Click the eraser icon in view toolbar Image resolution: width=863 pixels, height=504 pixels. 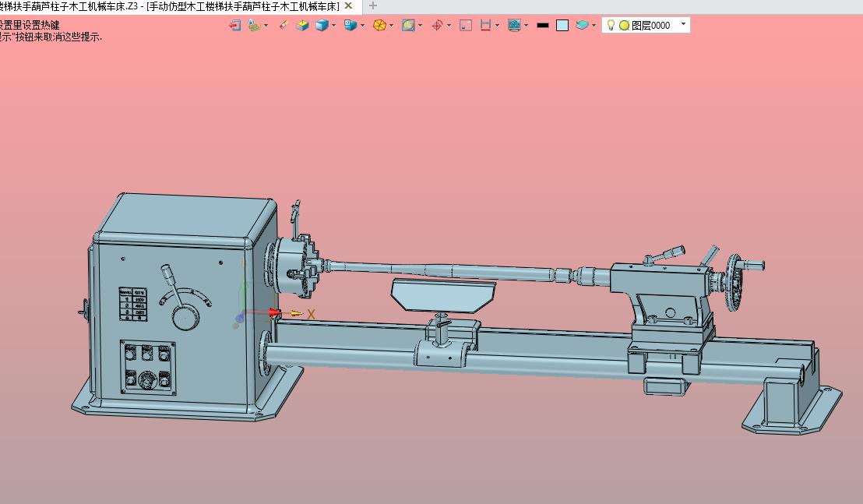pos(283,25)
